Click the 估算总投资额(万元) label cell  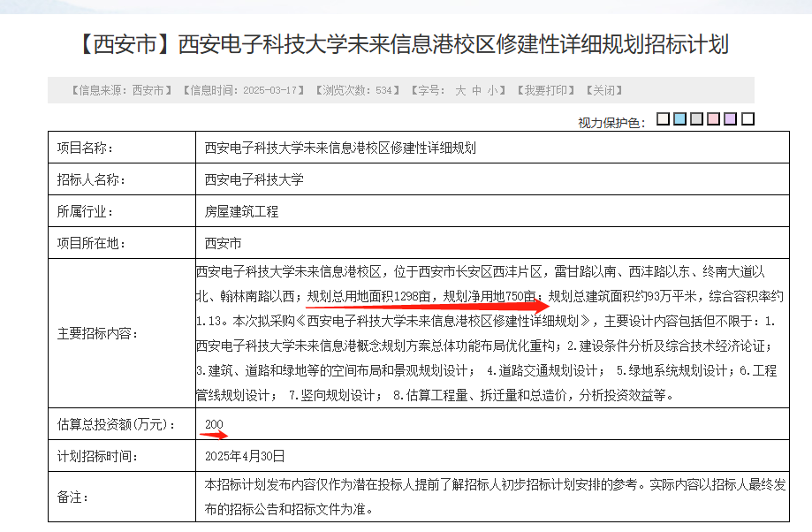click(122, 424)
